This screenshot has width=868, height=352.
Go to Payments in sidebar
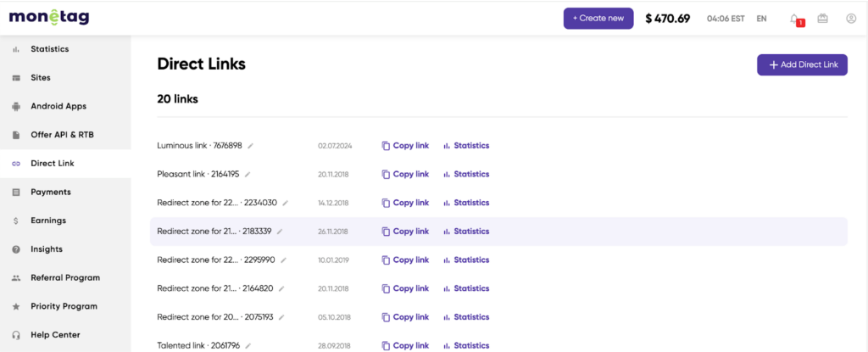[x=50, y=192]
